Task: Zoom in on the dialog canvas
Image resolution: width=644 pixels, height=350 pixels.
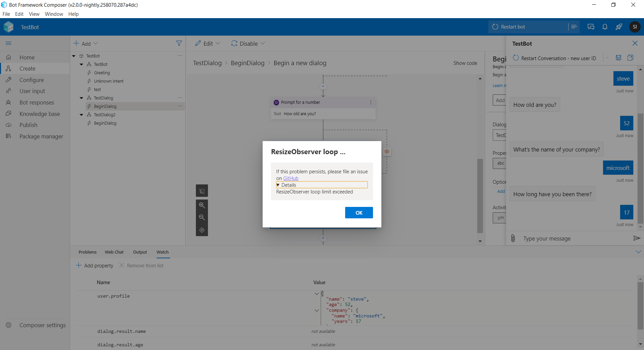Action: [x=202, y=205]
